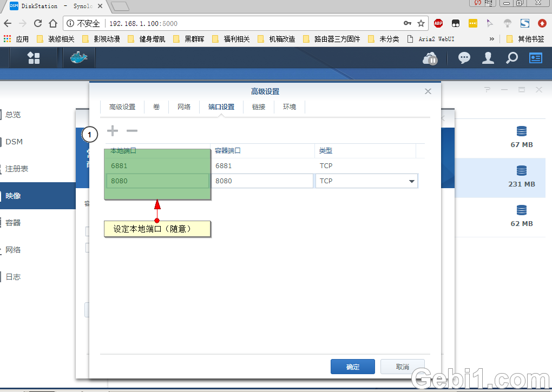Click the container port 8080 input field

tap(262, 181)
